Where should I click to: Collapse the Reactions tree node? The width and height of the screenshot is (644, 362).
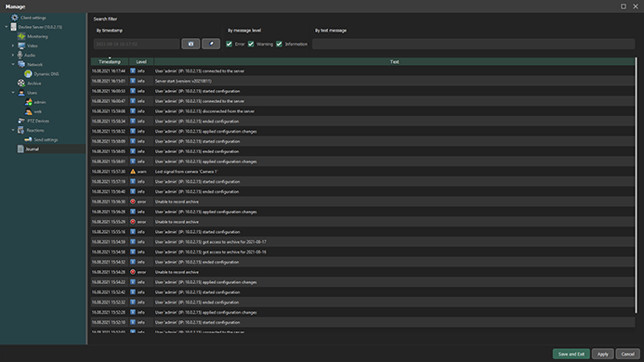click(x=13, y=131)
